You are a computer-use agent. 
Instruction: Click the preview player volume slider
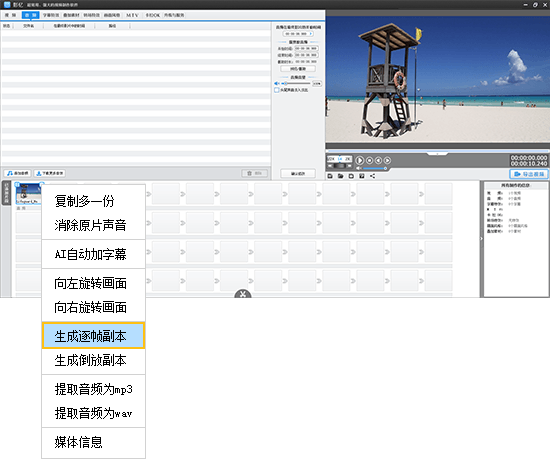tap(375, 168)
